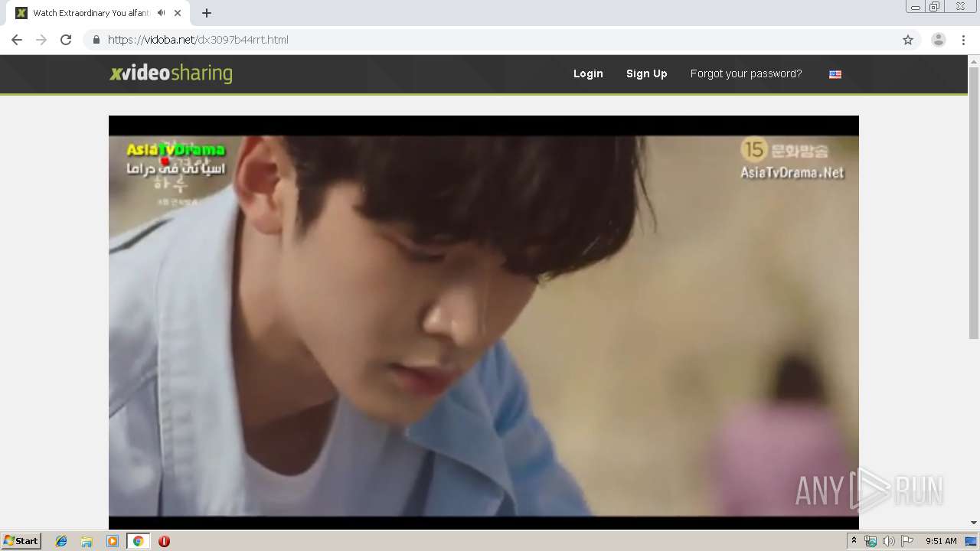Click the scrollbar up arrow

(x=974, y=60)
